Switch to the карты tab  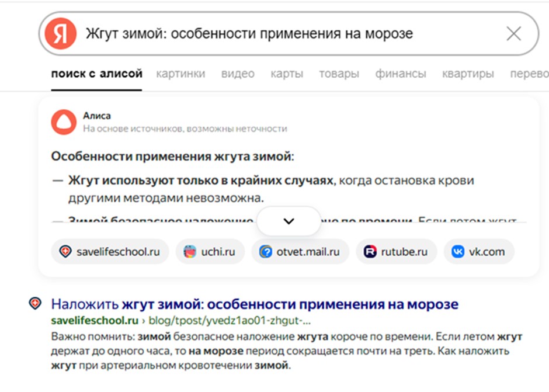tap(286, 74)
